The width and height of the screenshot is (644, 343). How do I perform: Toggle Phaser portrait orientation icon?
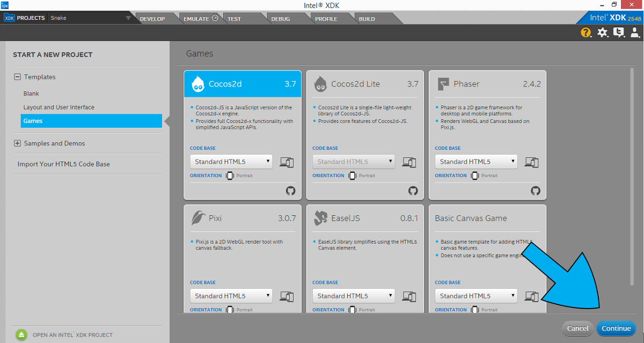475,176
